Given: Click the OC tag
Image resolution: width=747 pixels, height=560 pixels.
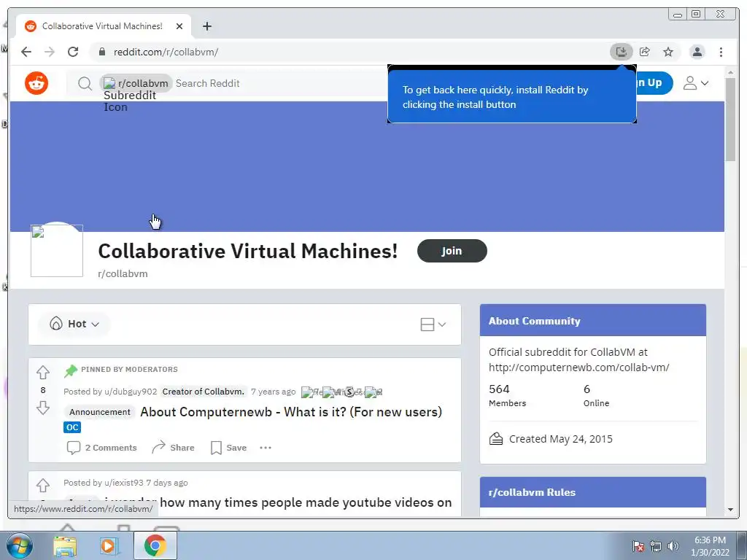Looking at the screenshot, I should 72,427.
